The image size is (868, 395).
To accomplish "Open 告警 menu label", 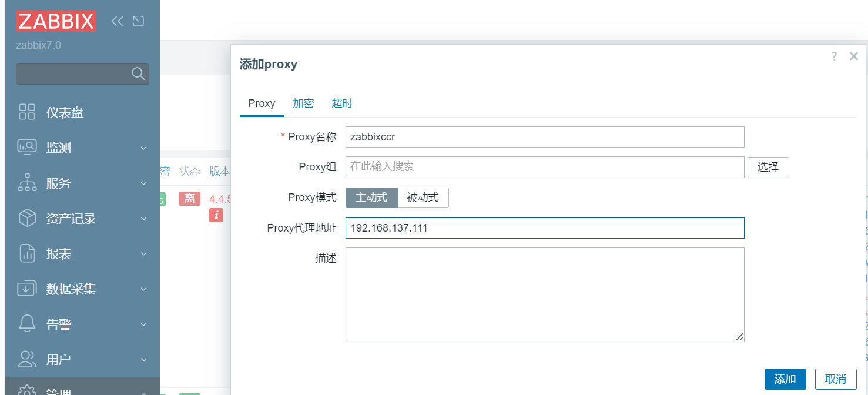I will pyautogui.click(x=59, y=324).
